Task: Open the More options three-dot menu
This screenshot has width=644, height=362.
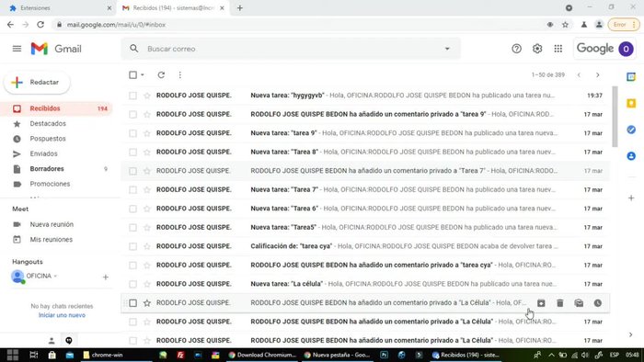Action: pos(180,75)
